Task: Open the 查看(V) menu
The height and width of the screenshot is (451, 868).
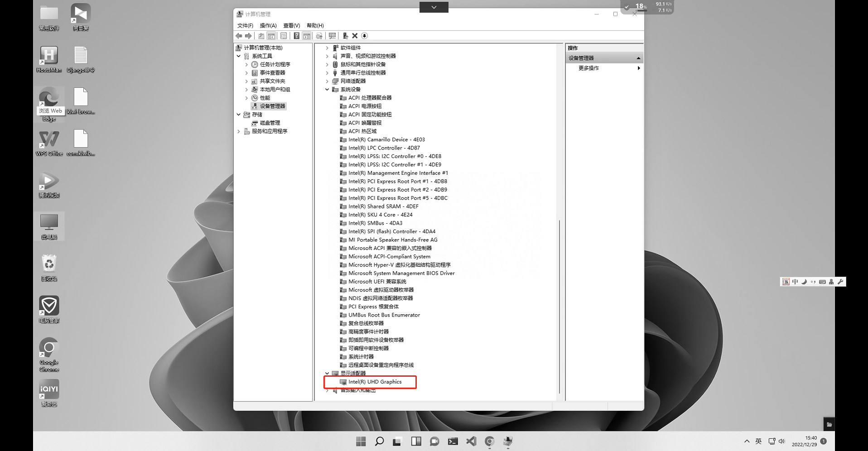Action: [x=292, y=25]
